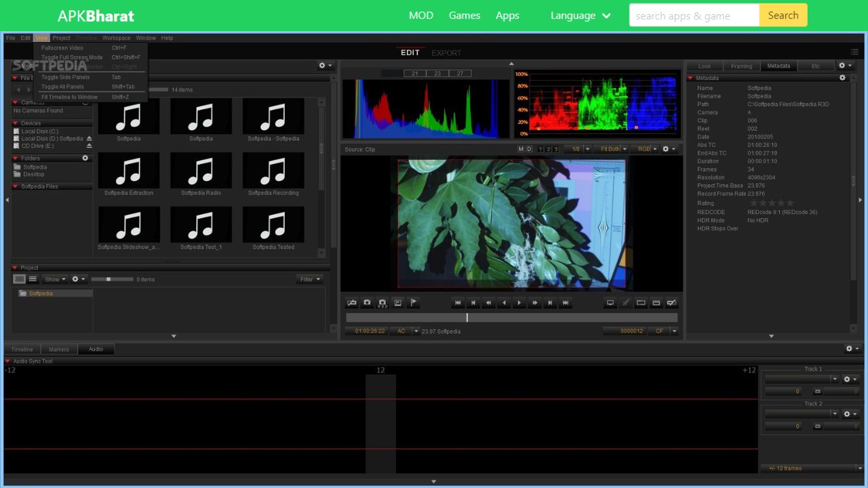Play the clip forward
Screen dimensions: 868x488
tap(519, 303)
